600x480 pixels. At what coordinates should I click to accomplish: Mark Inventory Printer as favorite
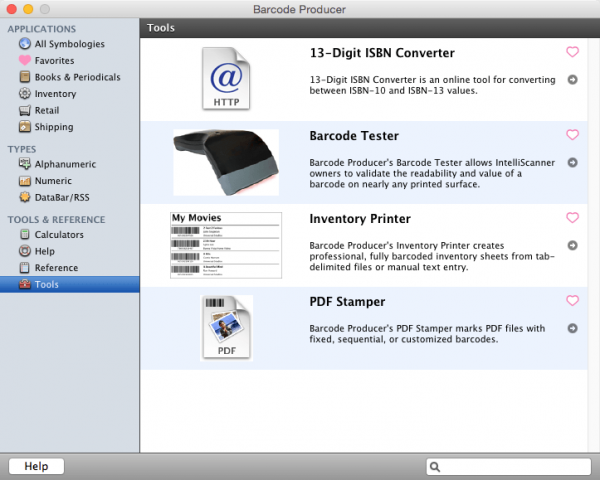pyautogui.click(x=572, y=218)
